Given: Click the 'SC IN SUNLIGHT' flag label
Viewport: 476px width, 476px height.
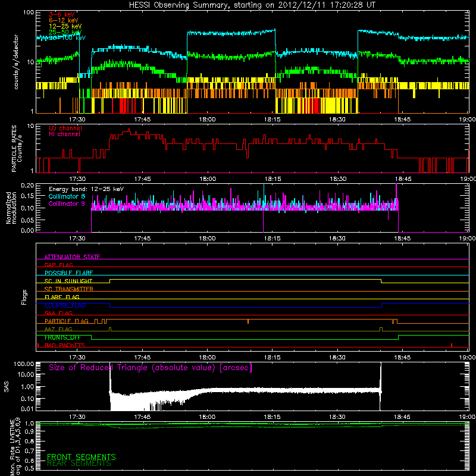Looking at the screenshot, I should click(68, 281).
